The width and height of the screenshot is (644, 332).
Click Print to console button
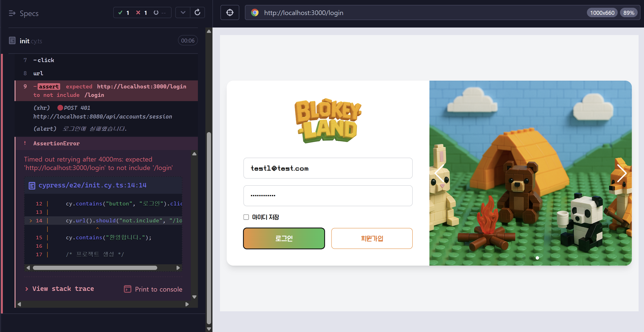point(153,289)
